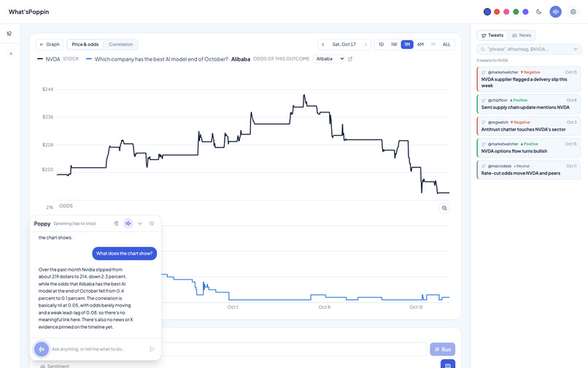Select the 1W time range
This screenshot has height=368, width=588.
tap(394, 45)
